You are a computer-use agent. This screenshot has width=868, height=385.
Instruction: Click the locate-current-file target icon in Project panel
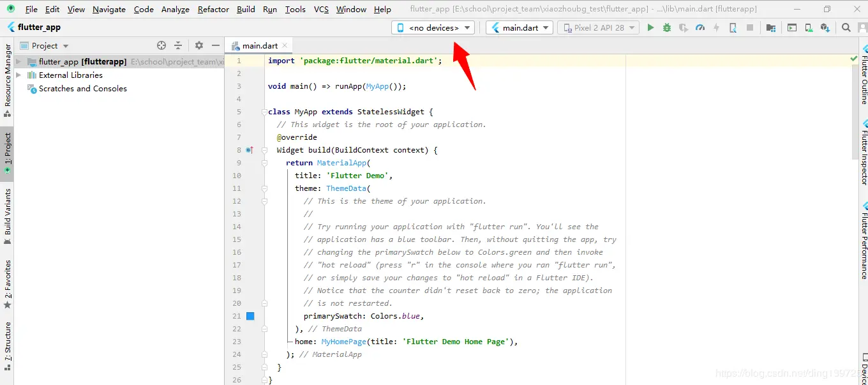click(161, 45)
